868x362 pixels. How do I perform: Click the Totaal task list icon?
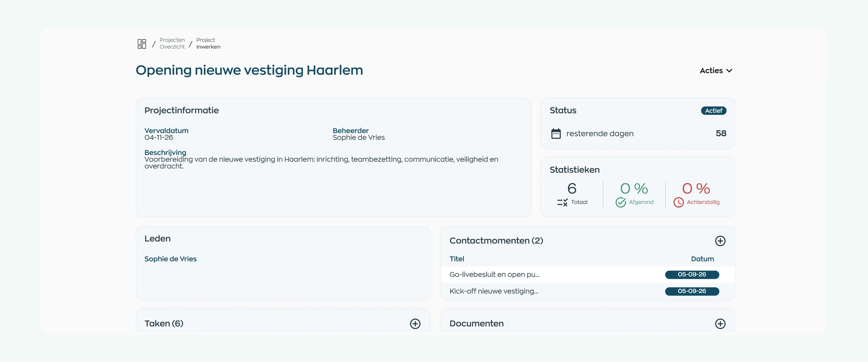[562, 202]
